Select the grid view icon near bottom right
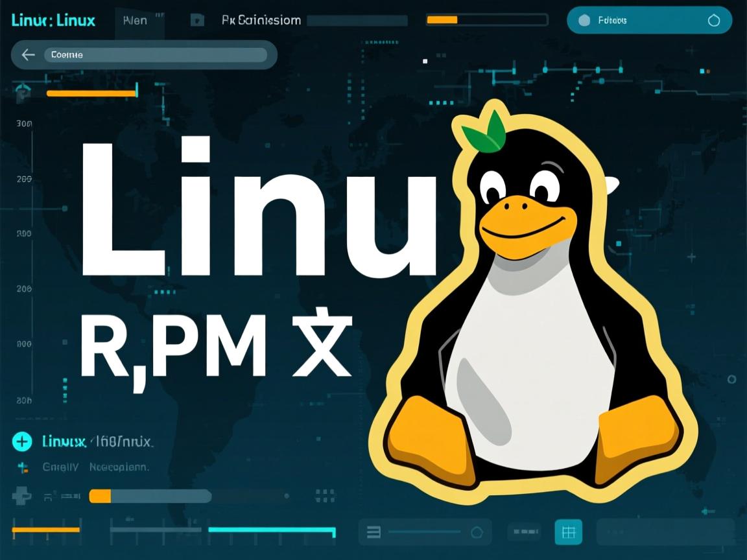The width and height of the screenshot is (747, 560). [568, 532]
